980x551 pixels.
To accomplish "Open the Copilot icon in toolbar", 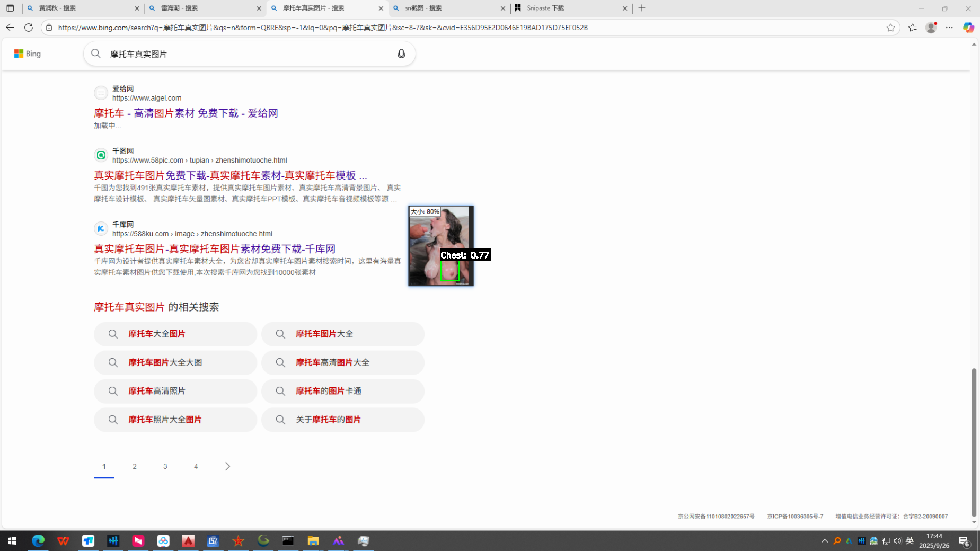I will tap(968, 28).
